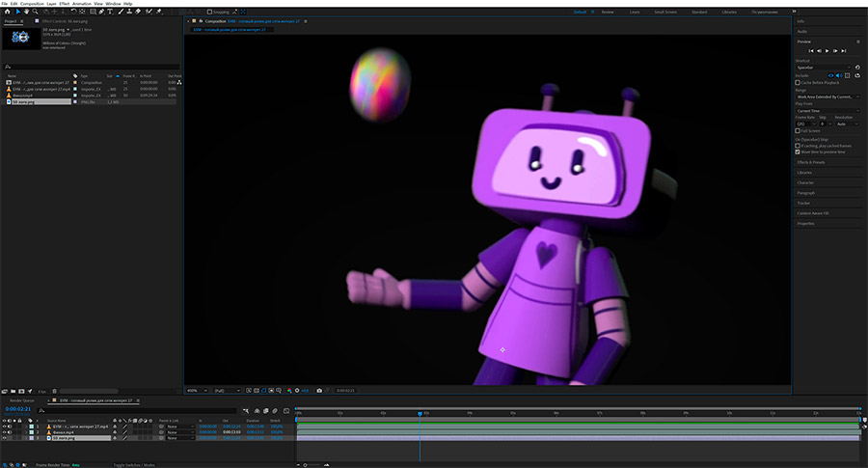
Task: Click the Play button in the Preview panel
Action: [827, 50]
